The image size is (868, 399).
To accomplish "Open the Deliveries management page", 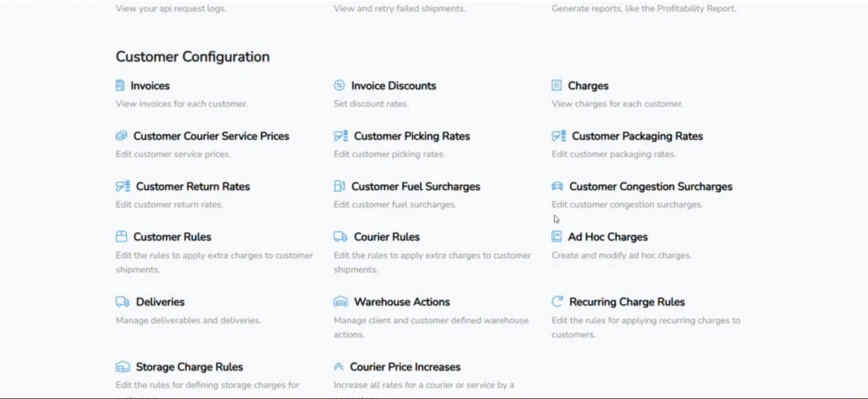I will [161, 301].
